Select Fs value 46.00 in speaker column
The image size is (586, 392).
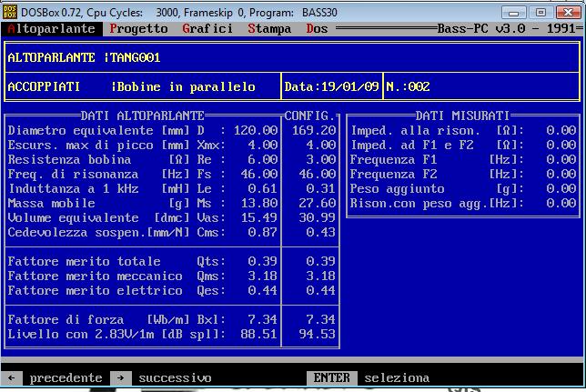[x=259, y=174]
